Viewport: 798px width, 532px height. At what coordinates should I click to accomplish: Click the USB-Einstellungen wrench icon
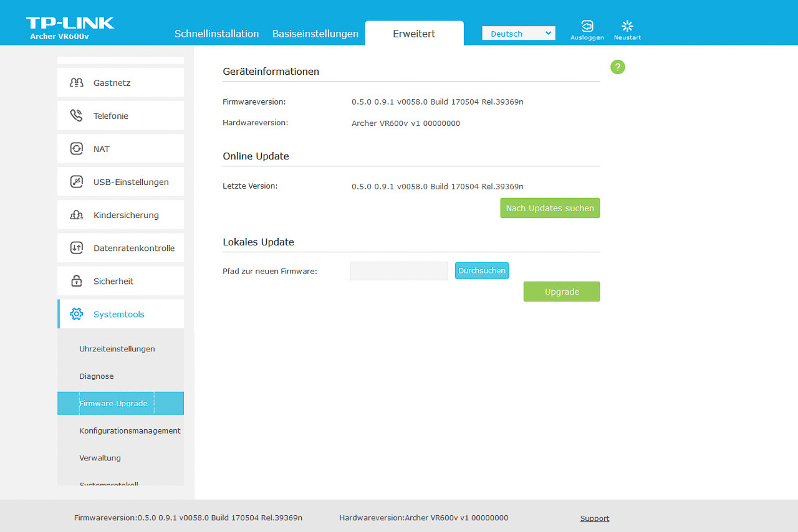[76, 182]
